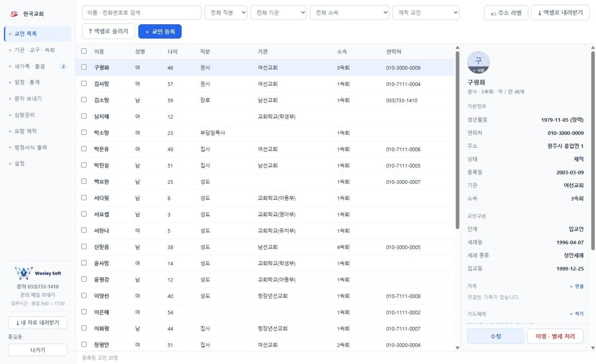Select member name 이양선

point(101,296)
